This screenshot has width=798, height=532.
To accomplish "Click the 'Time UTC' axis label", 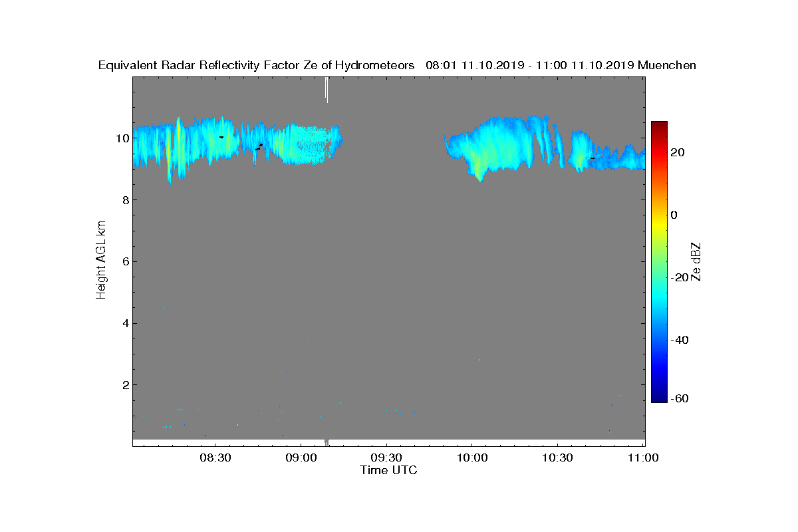I will pyautogui.click(x=389, y=470).
